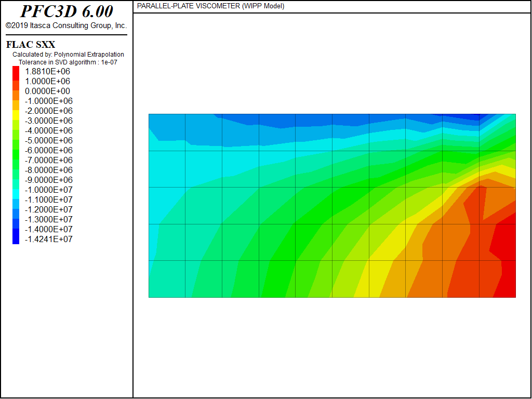Click legend value 1.0000E+06

tap(47, 81)
